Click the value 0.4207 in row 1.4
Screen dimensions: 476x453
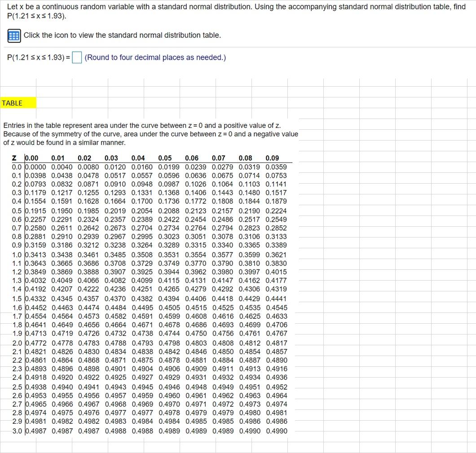(x=62, y=289)
